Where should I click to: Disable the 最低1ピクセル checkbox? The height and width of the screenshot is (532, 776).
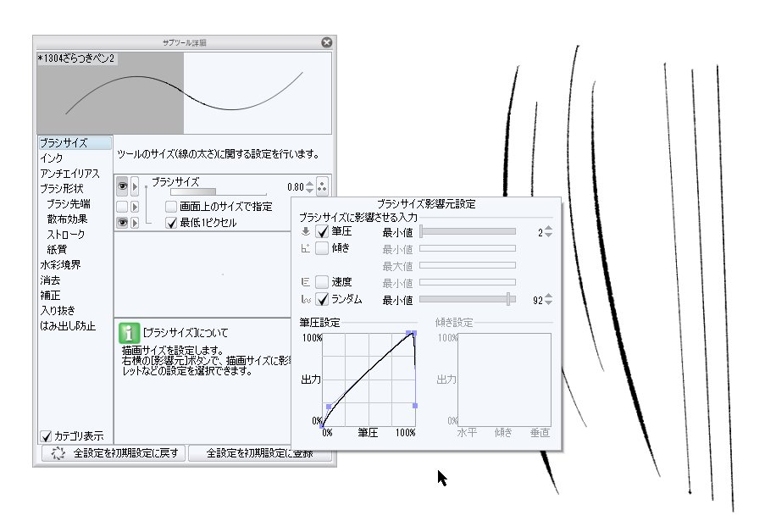[173, 222]
